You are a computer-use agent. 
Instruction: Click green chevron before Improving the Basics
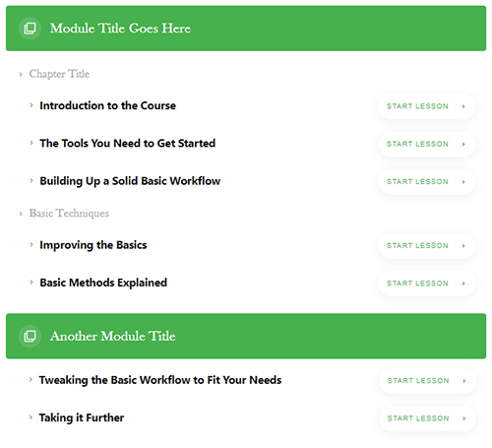click(31, 244)
